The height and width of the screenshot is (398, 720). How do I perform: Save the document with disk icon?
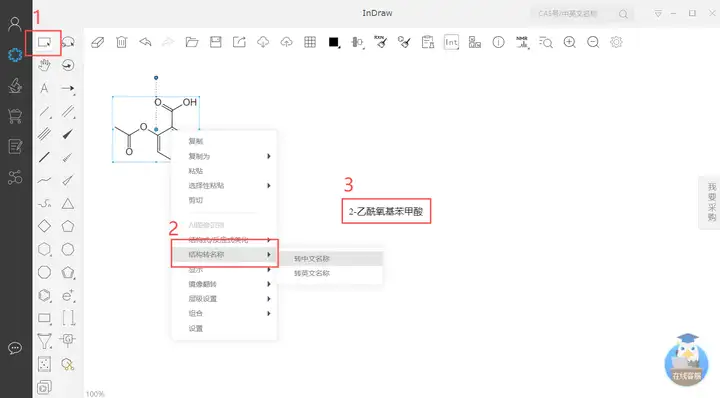(x=215, y=42)
